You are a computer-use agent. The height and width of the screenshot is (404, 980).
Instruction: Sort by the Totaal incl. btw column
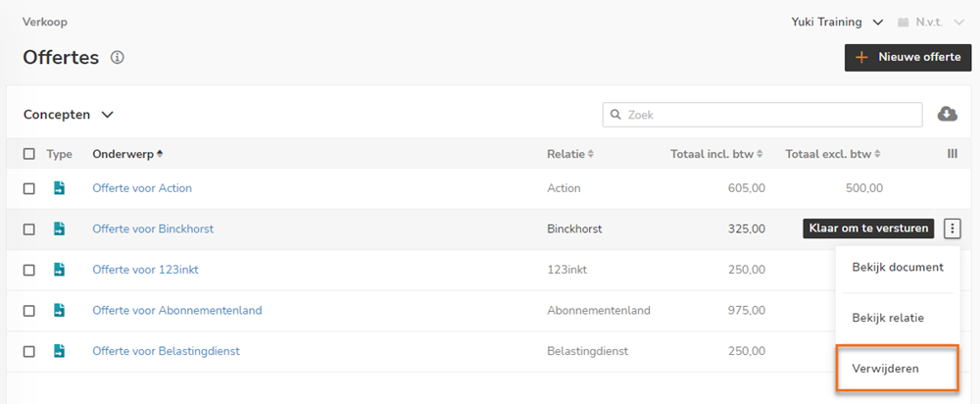tap(716, 154)
